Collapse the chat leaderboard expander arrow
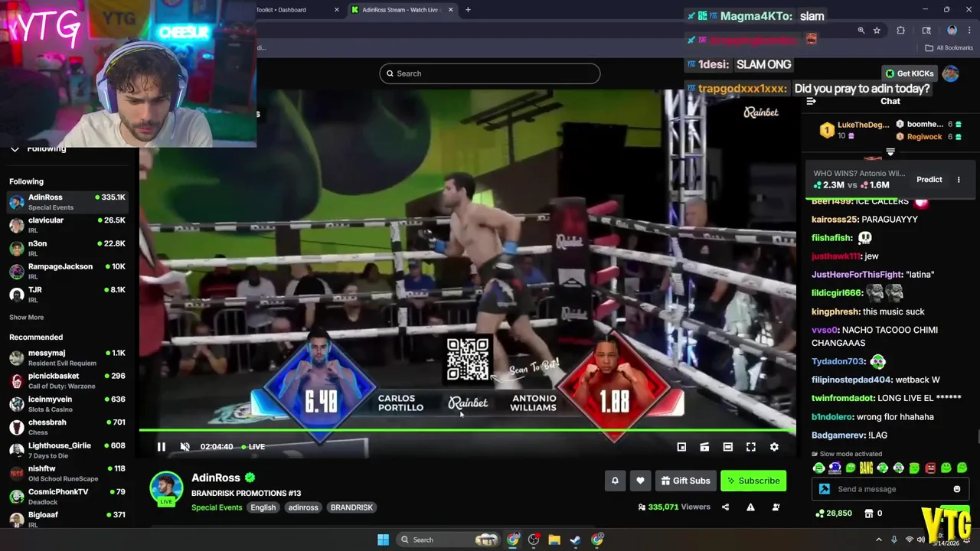Viewport: 980px width, 551px height. 890,152
